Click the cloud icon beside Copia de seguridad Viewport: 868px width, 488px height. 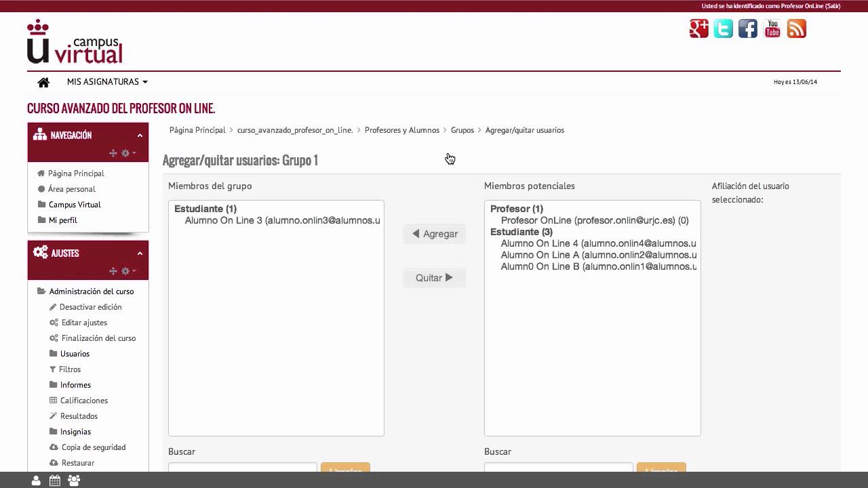pyautogui.click(x=54, y=447)
